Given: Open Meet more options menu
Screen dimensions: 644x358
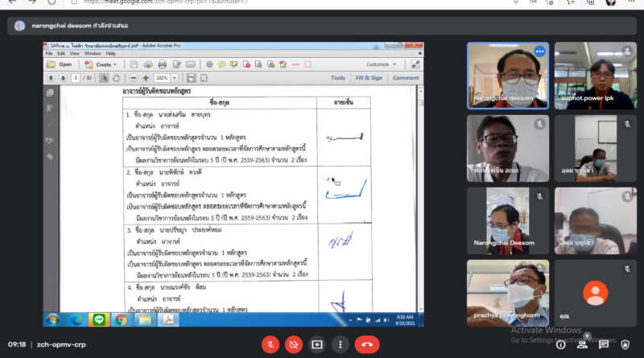Looking at the screenshot, I should tap(341, 344).
